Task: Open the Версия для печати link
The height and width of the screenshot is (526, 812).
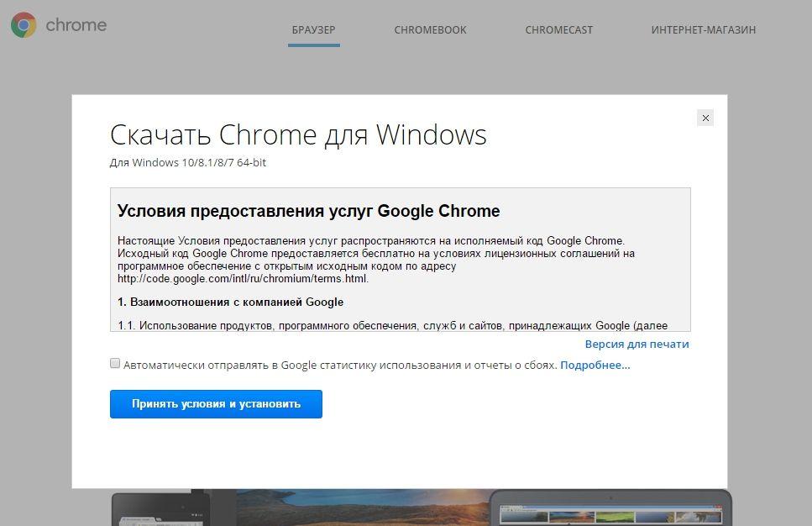Action: coord(637,345)
